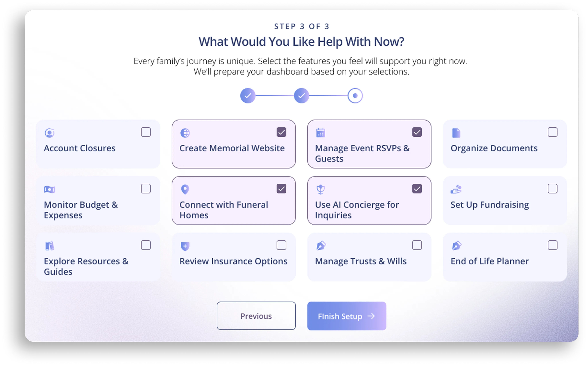Select the document icon for Organize Documents
The height and width of the screenshot is (366, 588).
456,133
